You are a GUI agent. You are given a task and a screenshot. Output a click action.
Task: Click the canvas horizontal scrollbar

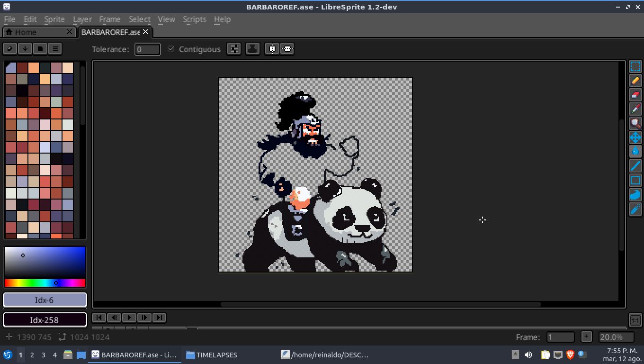coord(380,304)
